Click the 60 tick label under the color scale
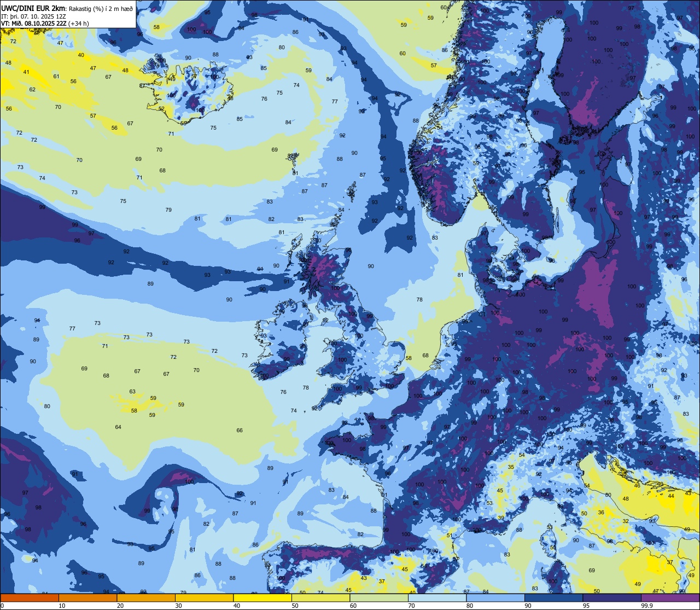Screen dimensions: 700x610 coord(353,606)
